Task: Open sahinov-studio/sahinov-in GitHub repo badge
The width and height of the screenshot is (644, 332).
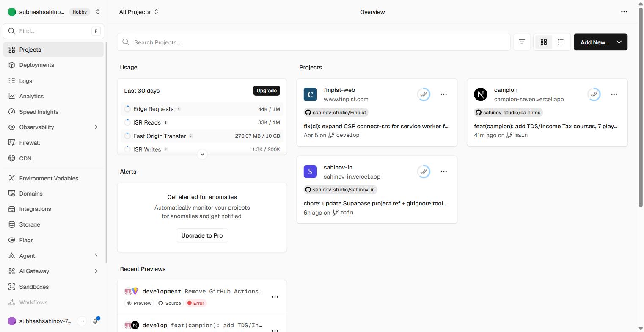Action: click(340, 190)
